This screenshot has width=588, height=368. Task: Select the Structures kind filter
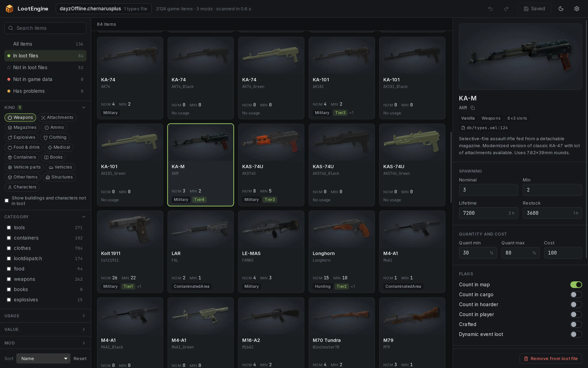[x=59, y=177]
